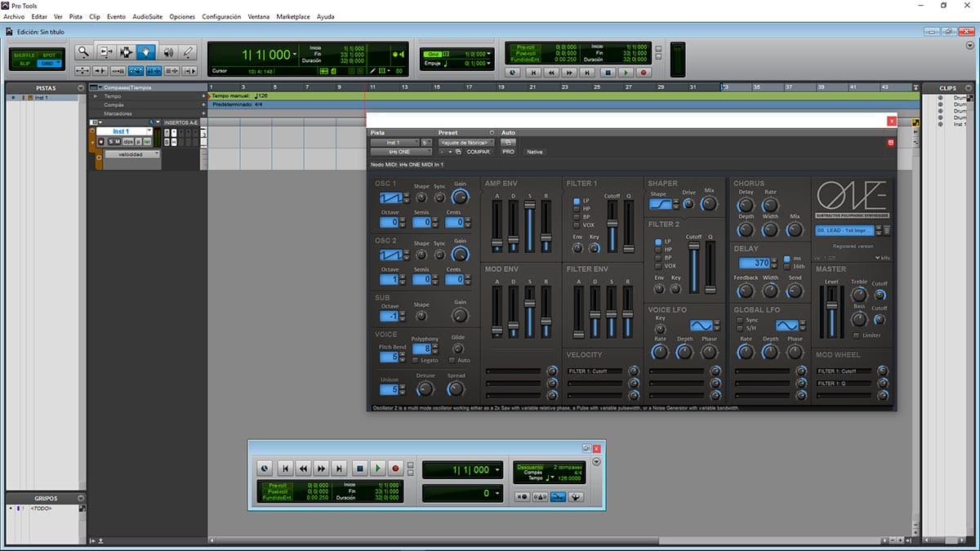Screen dimensions: 980x551
Task: Click Record in the floating transport window
Action: pos(395,469)
